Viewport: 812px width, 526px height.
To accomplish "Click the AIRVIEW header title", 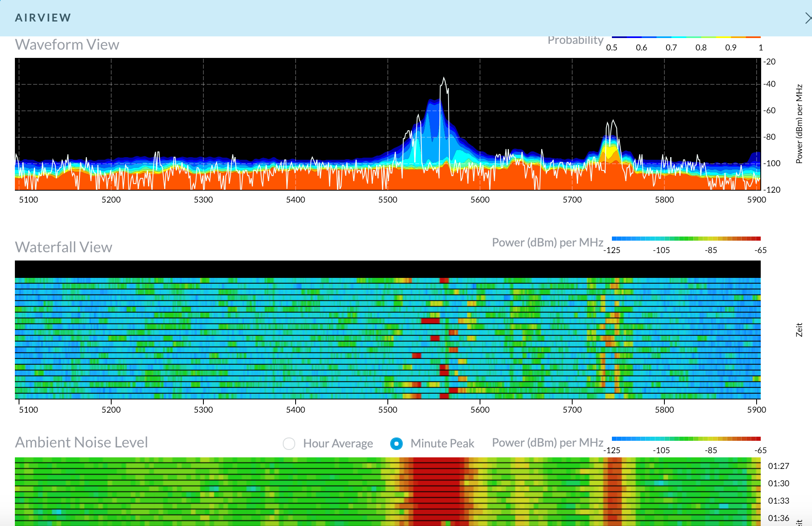I will click(x=43, y=18).
